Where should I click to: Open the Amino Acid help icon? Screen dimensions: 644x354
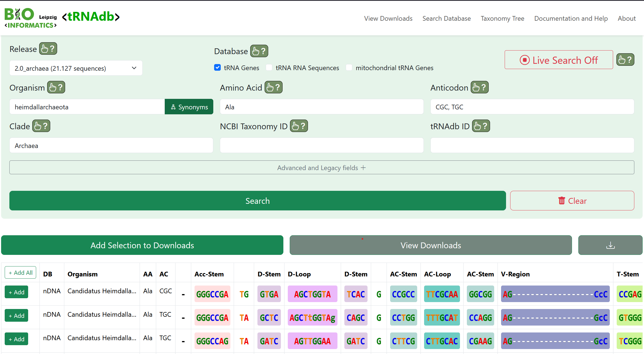coord(273,88)
